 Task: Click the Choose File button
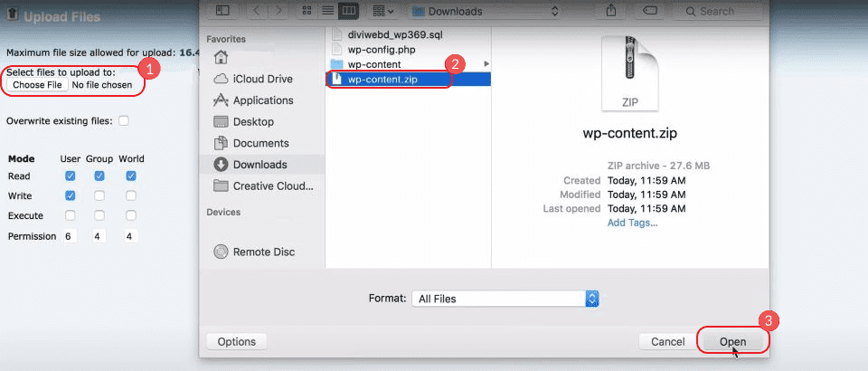(38, 85)
